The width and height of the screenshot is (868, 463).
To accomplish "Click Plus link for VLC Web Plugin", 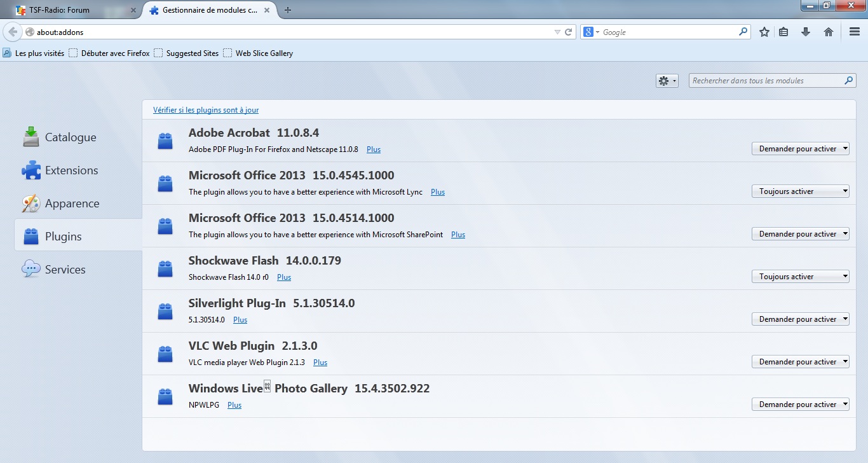I will (x=320, y=363).
